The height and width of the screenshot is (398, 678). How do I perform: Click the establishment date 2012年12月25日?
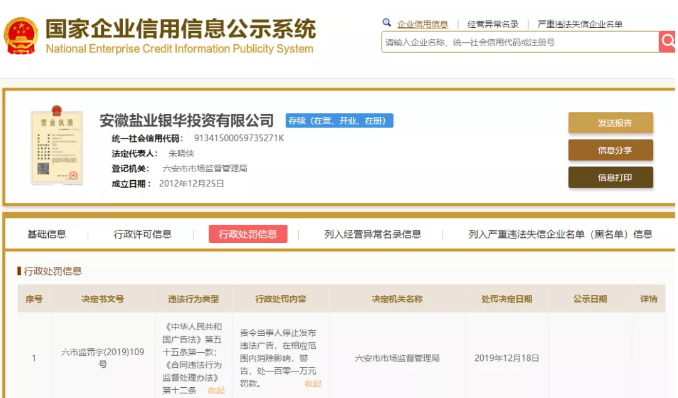click(x=192, y=183)
